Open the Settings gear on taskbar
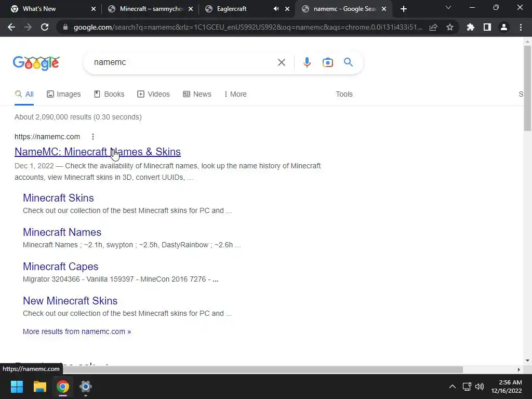The image size is (532, 399). click(x=86, y=387)
